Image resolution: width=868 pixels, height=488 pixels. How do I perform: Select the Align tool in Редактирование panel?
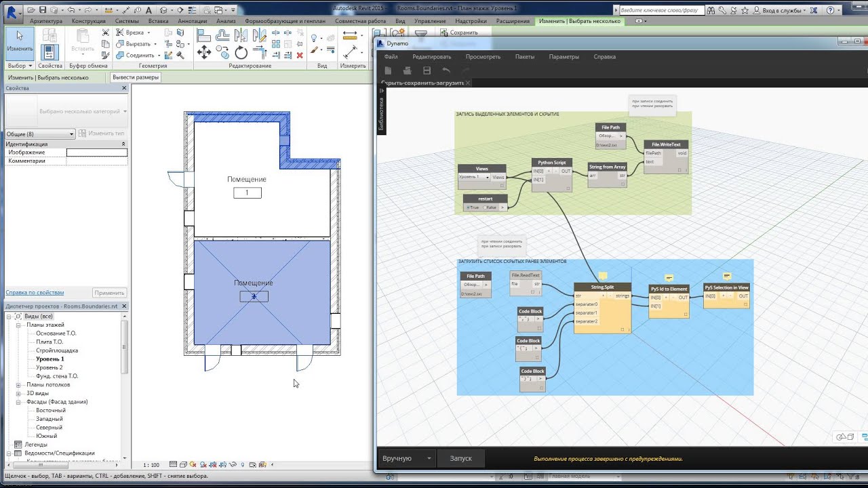click(x=204, y=35)
